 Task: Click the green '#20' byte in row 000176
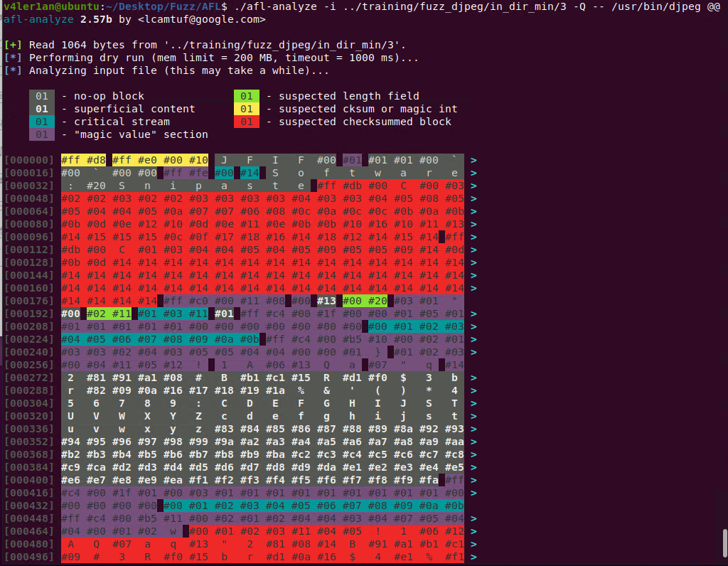pos(378,301)
